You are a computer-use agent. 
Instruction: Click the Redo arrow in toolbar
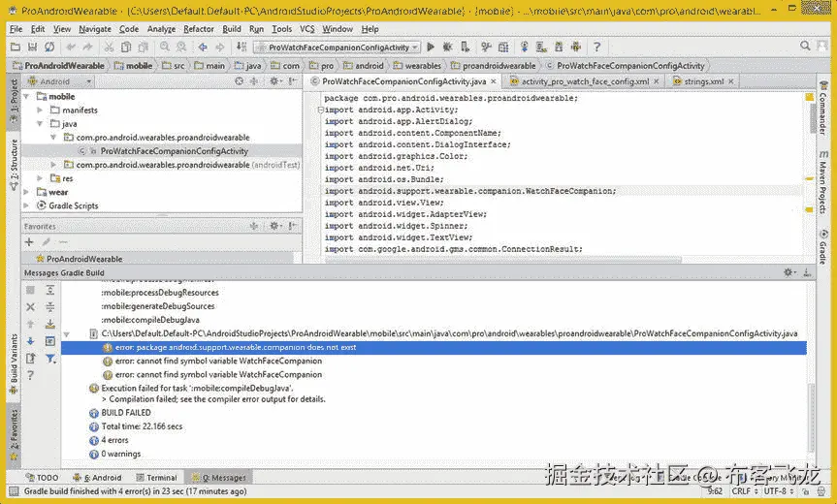coord(87,47)
